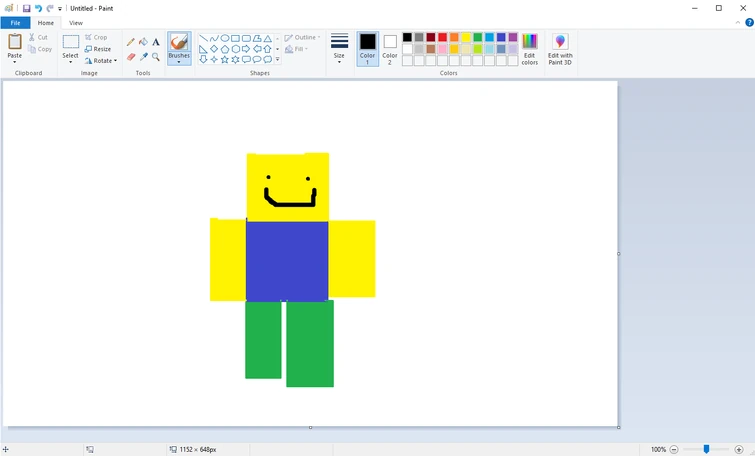Choose the Curve shape

click(x=214, y=38)
